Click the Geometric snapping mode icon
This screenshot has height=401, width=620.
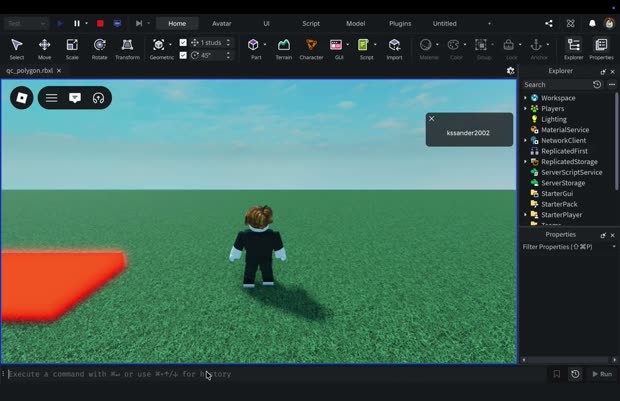(159, 45)
